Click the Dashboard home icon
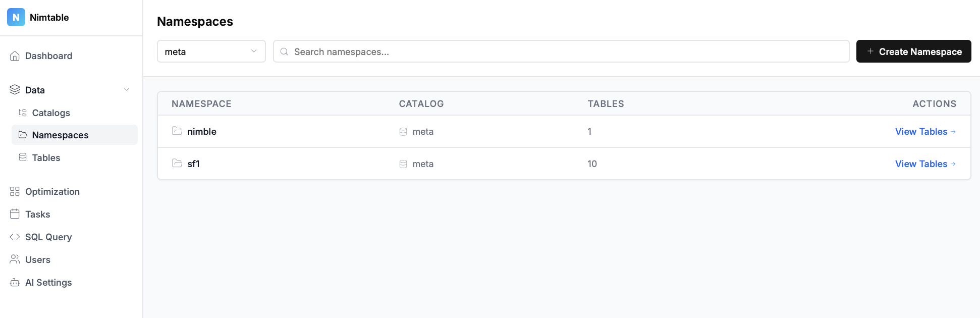 15,56
